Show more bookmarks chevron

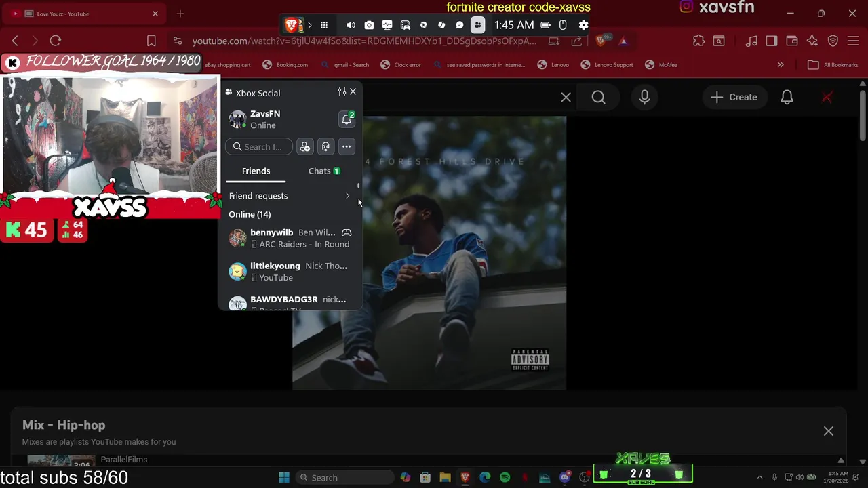[781, 65]
